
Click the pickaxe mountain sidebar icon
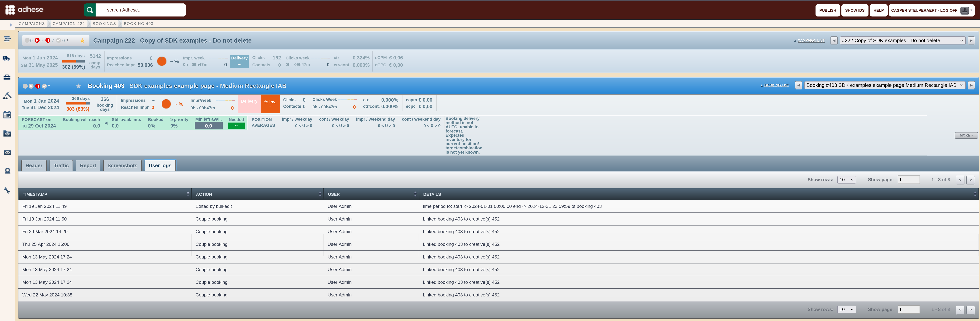[7, 96]
